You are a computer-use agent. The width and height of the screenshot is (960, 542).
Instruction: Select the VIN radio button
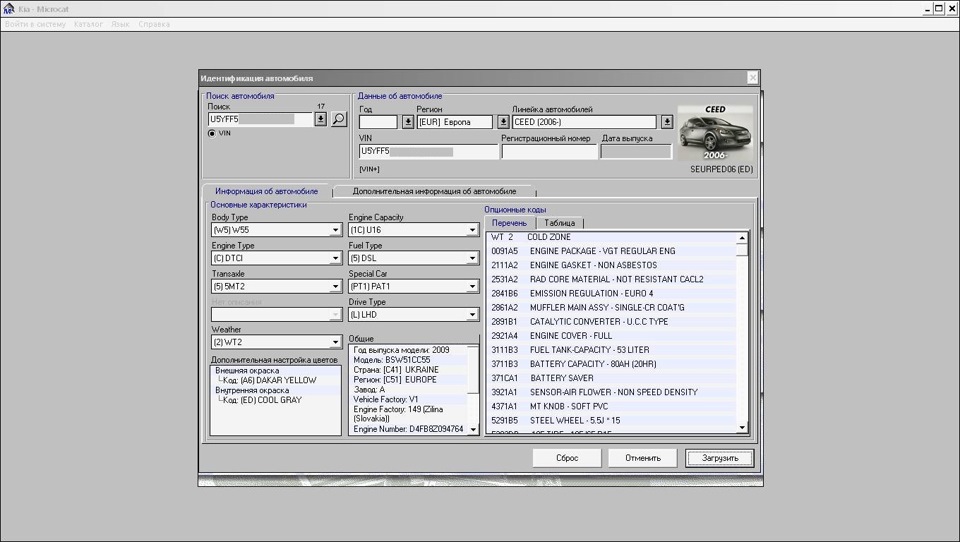coord(212,133)
